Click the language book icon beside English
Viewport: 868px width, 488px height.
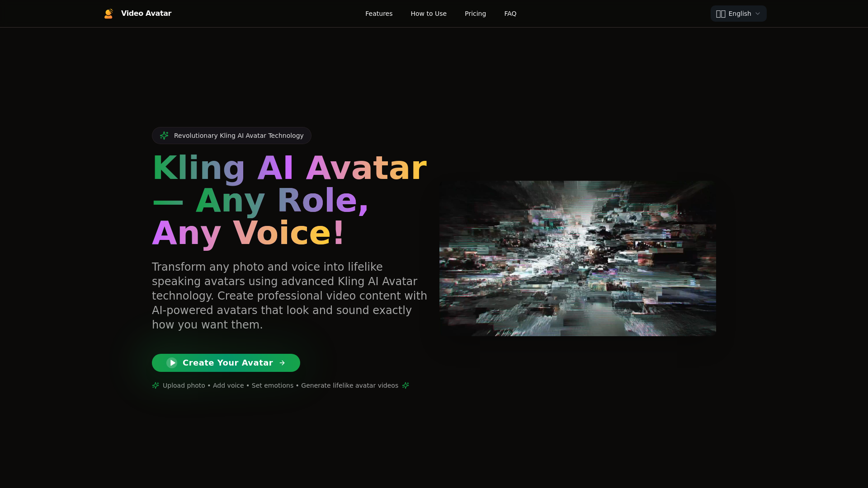click(x=721, y=14)
